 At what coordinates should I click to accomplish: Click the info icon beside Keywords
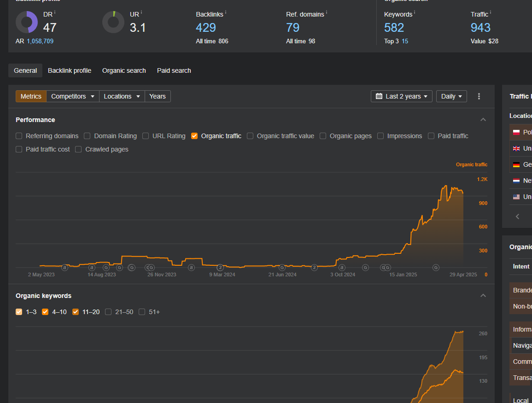tap(415, 12)
